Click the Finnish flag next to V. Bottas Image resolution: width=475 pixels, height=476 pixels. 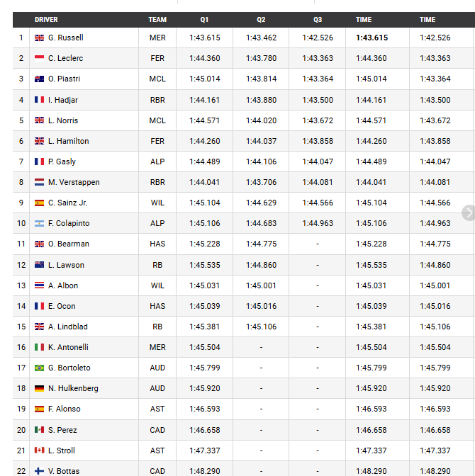click(x=39, y=471)
